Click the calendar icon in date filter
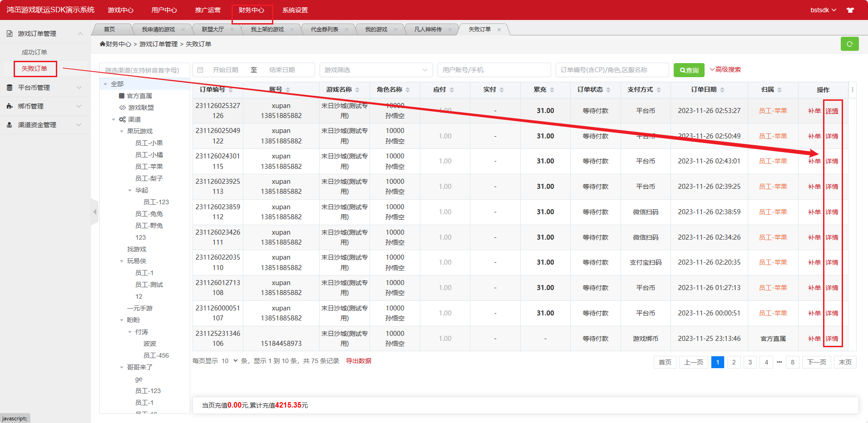 coord(200,70)
